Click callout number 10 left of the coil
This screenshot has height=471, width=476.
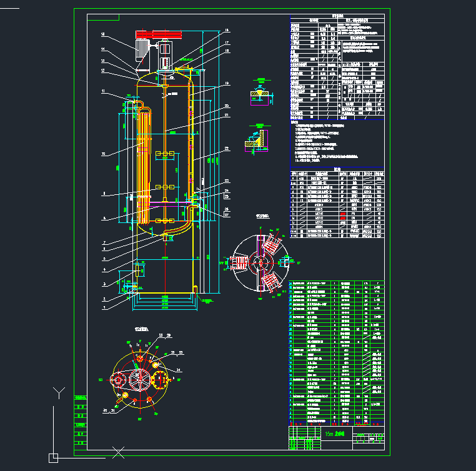(x=103, y=152)
